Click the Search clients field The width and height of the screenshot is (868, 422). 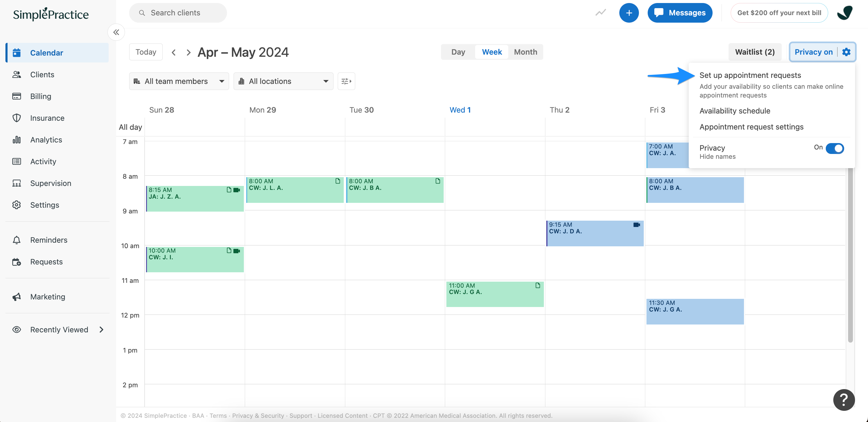(x=178, y=13)
